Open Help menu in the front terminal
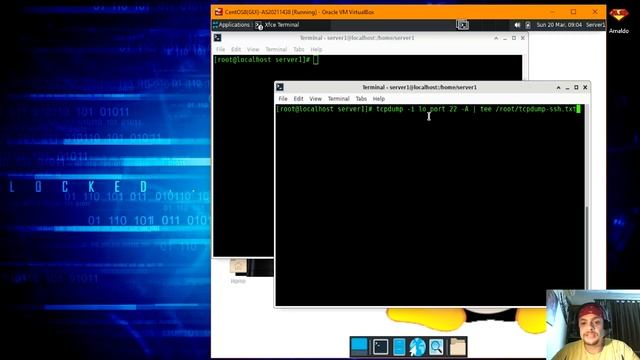The image size is (640, 360). tap(378, 99)
